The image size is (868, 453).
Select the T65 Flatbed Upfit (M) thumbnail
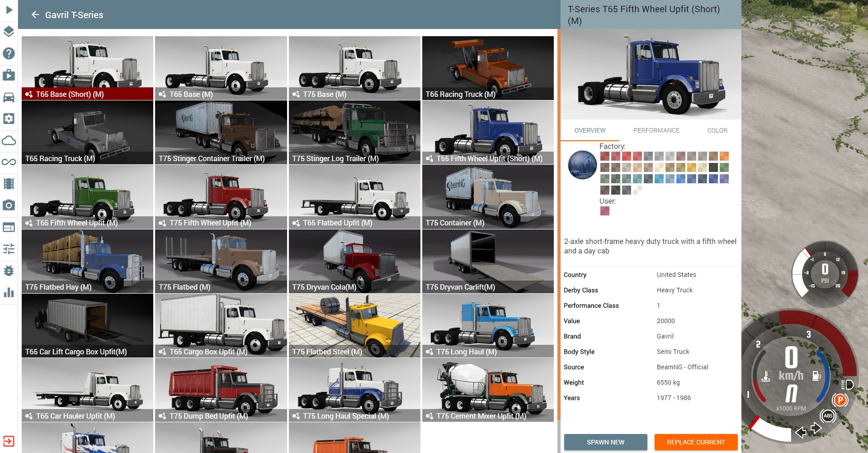(354, 196)
